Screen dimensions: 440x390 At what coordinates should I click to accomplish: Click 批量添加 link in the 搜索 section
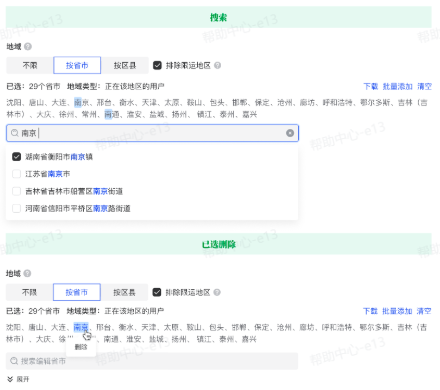[x=398, y=87]
